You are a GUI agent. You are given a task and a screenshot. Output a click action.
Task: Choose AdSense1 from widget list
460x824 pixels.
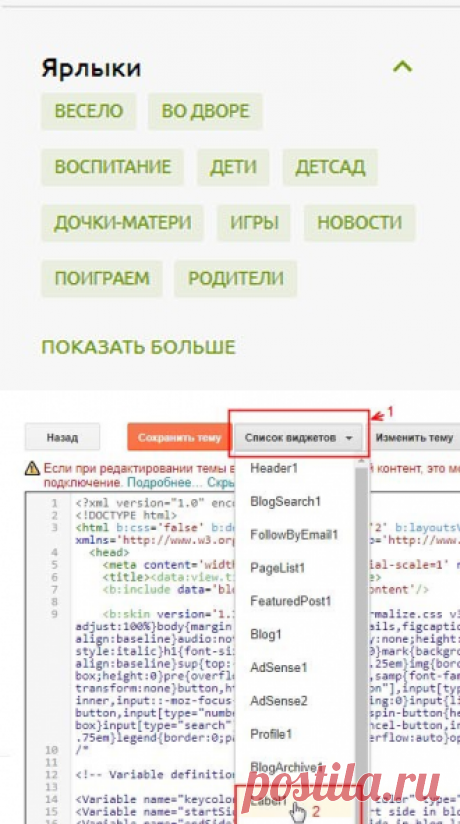[x=279, y=667]
